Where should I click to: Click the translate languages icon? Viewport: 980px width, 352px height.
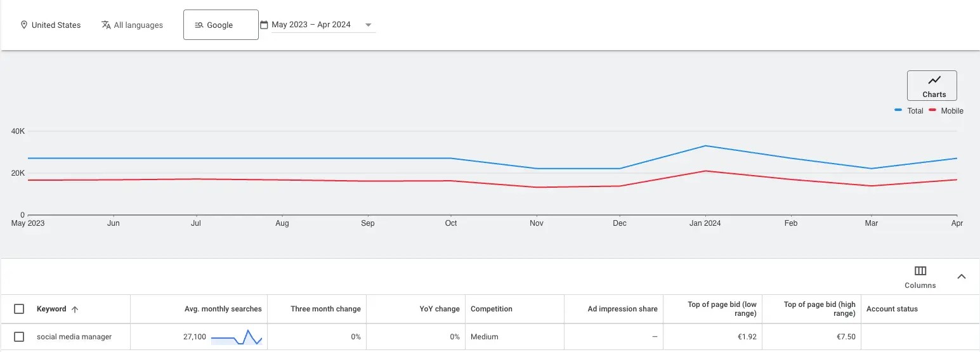(106, 25)
